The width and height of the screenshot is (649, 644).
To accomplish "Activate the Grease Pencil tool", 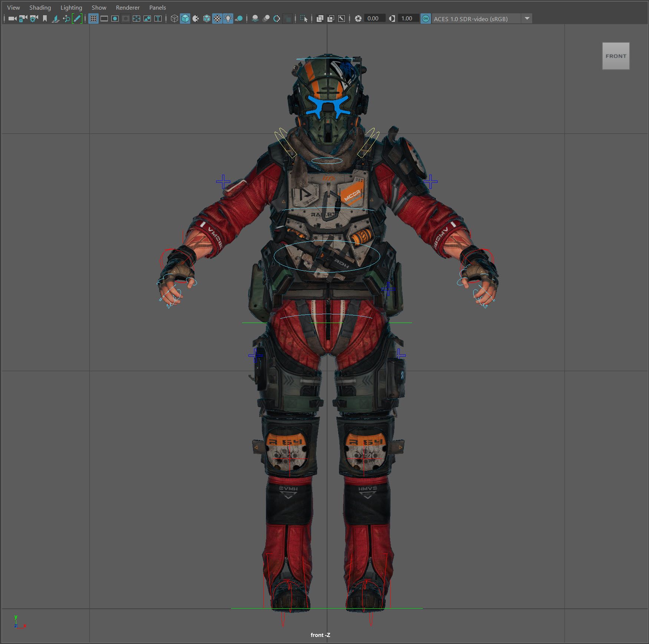I will 77,19.
